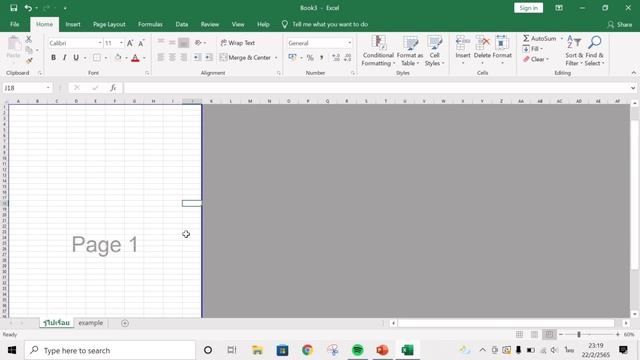Click the Sign in button
640x360 pixels.
(x=528, y=8)
